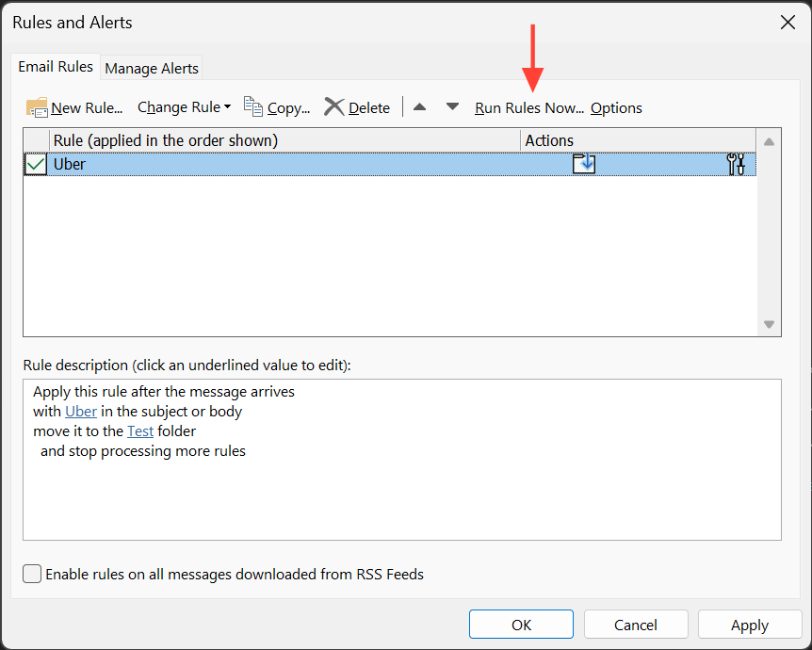Close the Rules and Alerts dialog
Screen dimensions: 812x650
click(x=788, y=23)
